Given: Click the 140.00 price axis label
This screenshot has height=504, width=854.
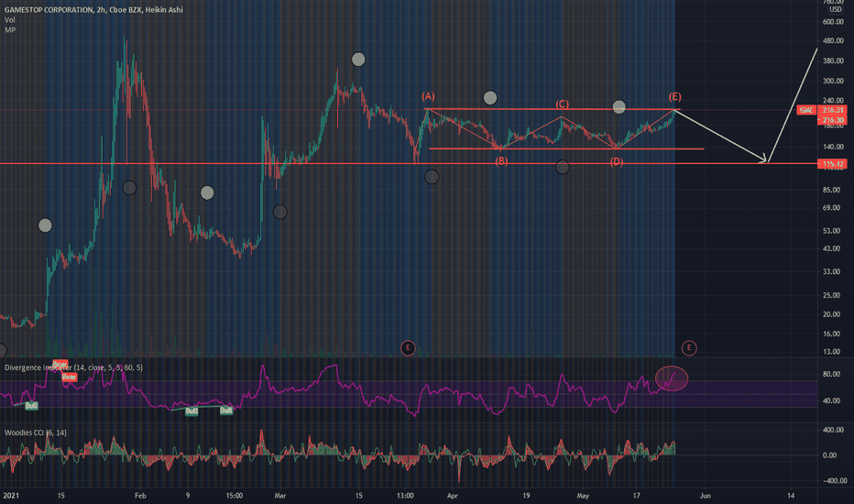Looking at the screenshot, I should (833, 148).
